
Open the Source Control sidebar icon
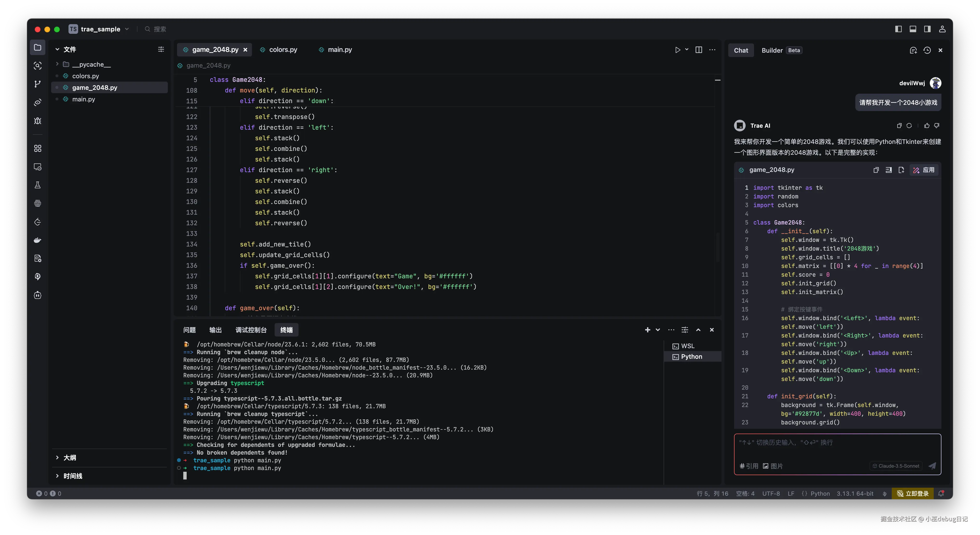[x=37, y=84]
